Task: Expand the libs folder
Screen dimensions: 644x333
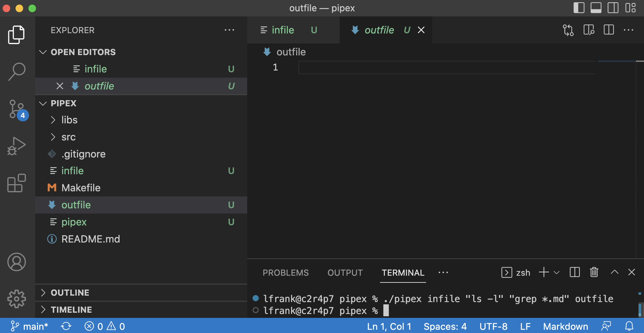Action: 141,120
